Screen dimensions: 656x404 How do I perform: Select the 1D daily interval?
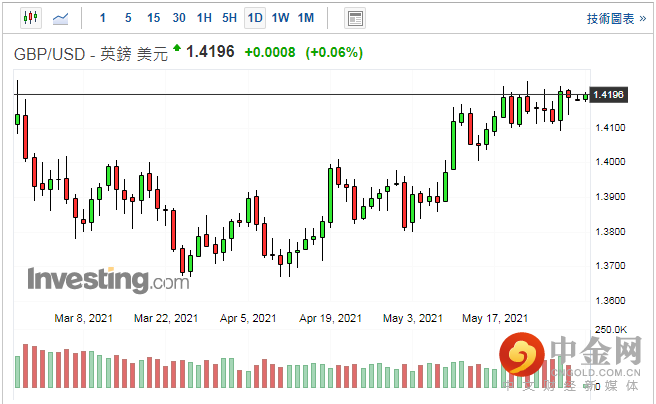[x=255, y=18]
